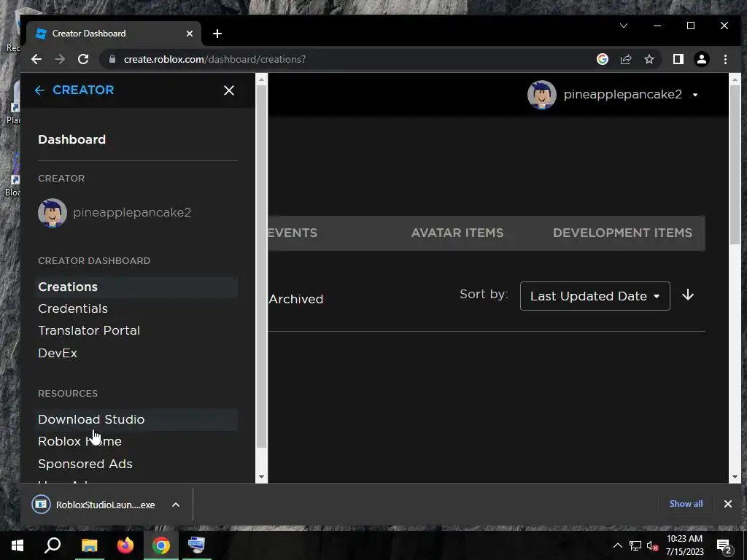This screenshot has height=560, width=747.
Task: Open the Chrome profile avatar icon
Action: (x=701, y=59)
